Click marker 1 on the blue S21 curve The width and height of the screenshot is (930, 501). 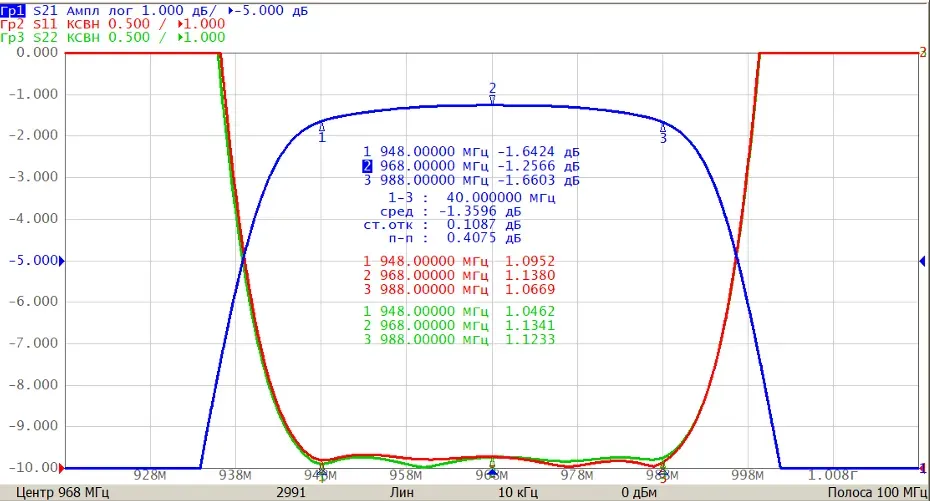click(322, 132)
